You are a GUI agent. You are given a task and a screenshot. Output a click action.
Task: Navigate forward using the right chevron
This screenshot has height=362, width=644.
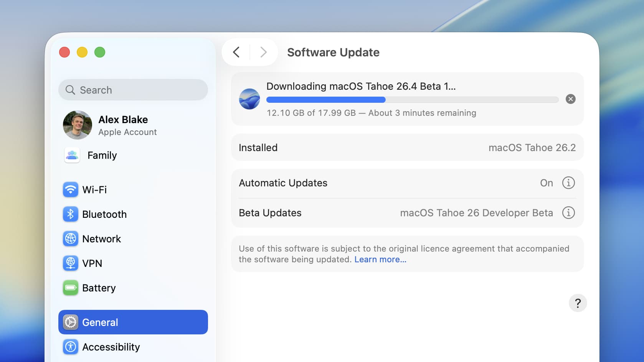click(x=263, y=52)
